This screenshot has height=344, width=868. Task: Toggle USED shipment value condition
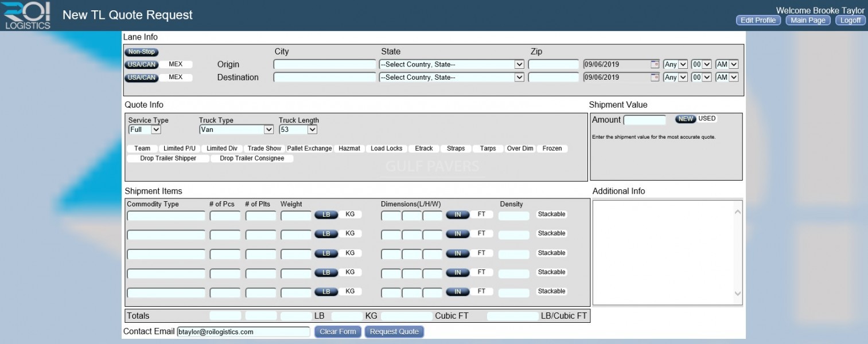(x=707, y=119)
